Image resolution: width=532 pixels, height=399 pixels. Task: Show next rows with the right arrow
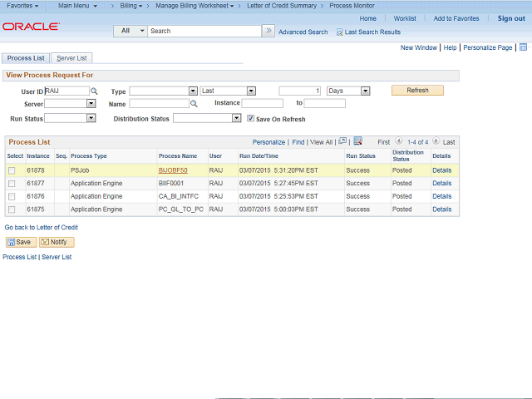tap(436, 142)
